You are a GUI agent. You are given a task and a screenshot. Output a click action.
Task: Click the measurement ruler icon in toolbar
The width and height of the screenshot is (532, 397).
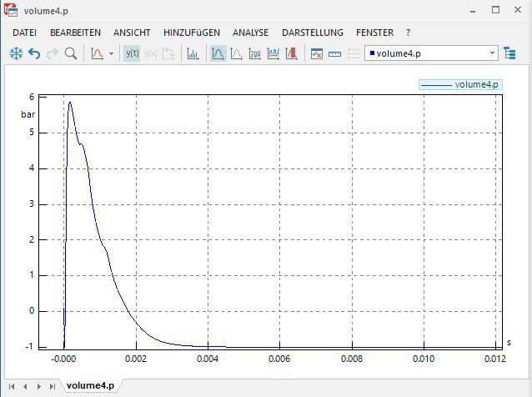click(335, 53)
